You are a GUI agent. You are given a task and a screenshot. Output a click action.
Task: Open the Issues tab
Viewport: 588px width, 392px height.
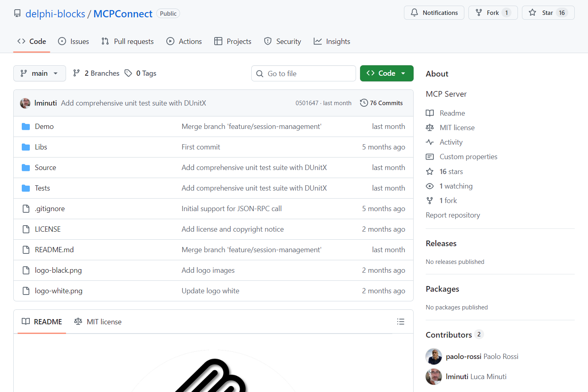tap(74, 41)
